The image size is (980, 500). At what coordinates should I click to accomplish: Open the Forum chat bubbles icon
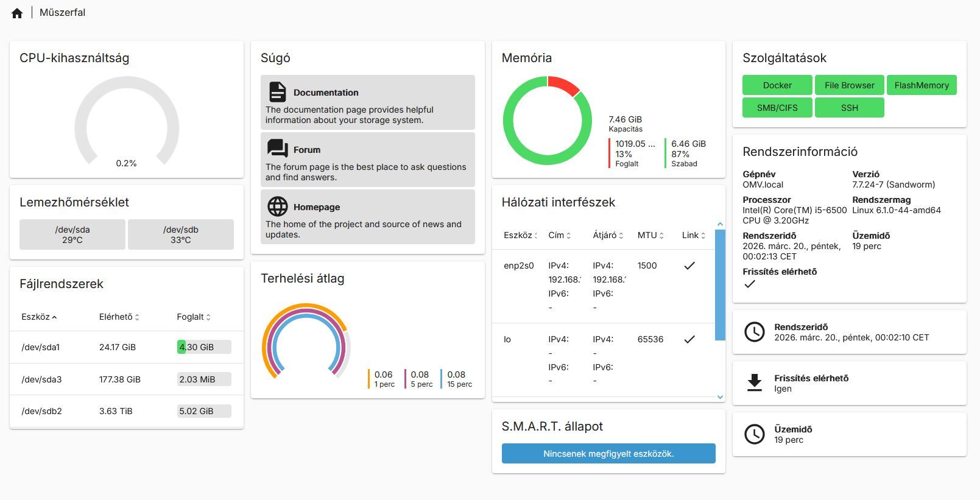click(x=277, y=149)
